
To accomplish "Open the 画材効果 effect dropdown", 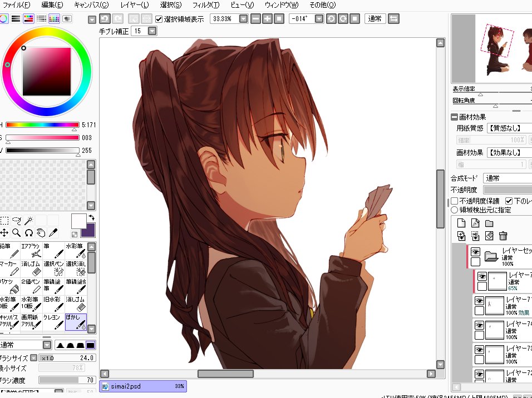I will pyautogui.click(x=509, y=152).
